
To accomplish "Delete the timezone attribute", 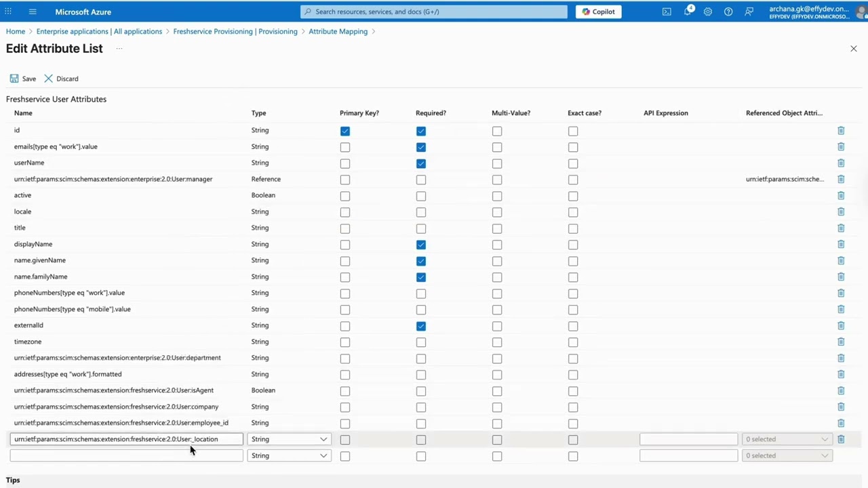I will click(841, 342).
